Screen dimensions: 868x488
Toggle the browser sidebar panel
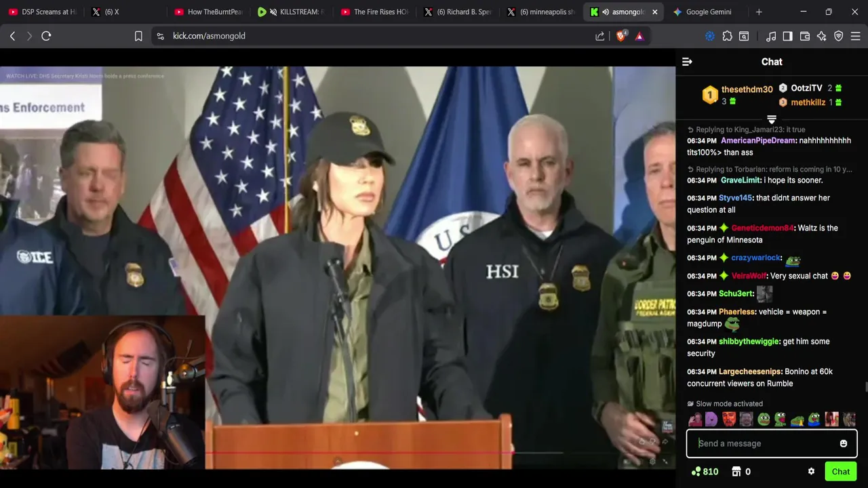[787, 36]
